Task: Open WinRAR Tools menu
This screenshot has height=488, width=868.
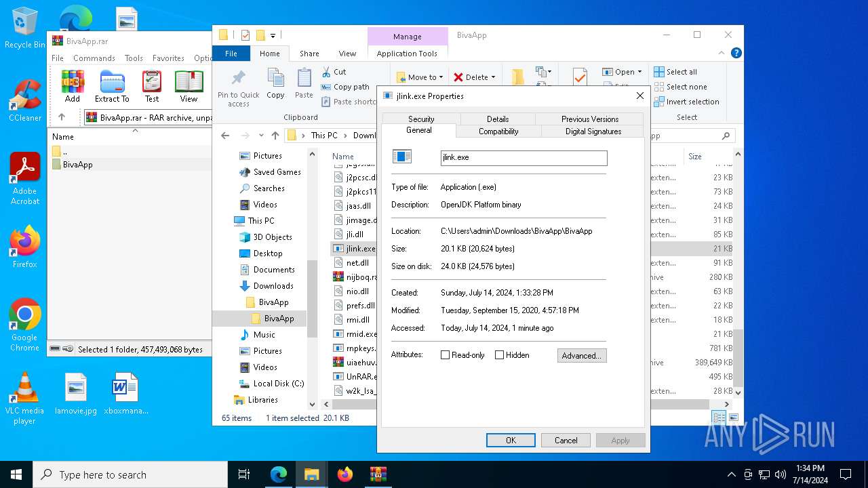Action: click(134, 58)
